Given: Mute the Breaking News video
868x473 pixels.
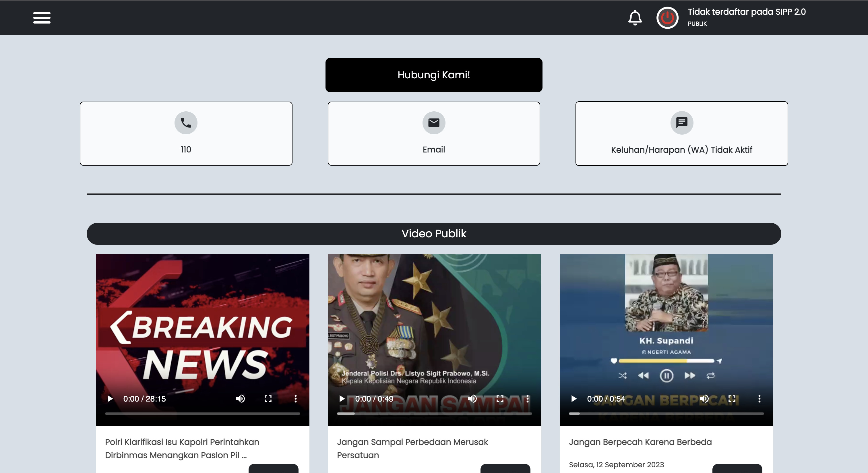Looking at the screenshot, I should tap(240, 399).
